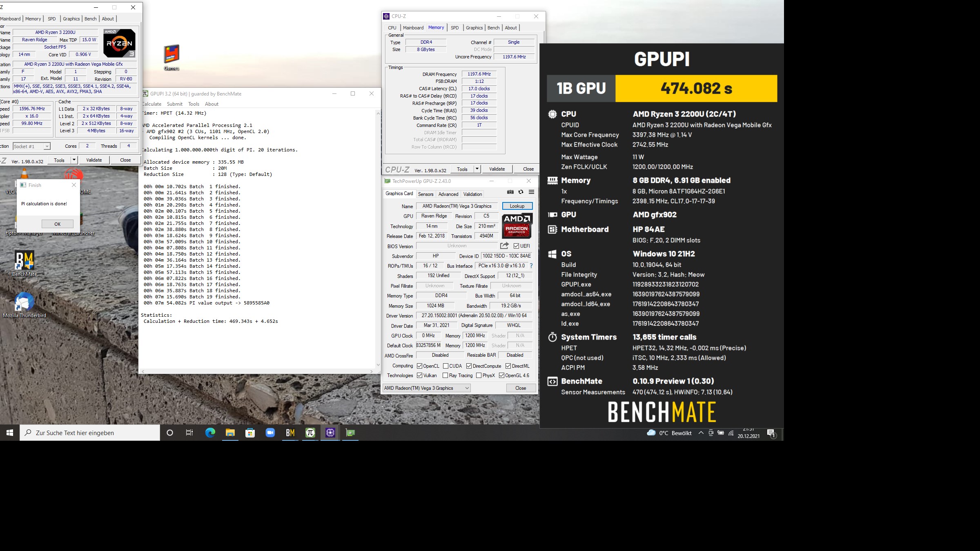Toggle the Ray Tracing checkbox
The image size is (980, 551).
click(445, 375)
